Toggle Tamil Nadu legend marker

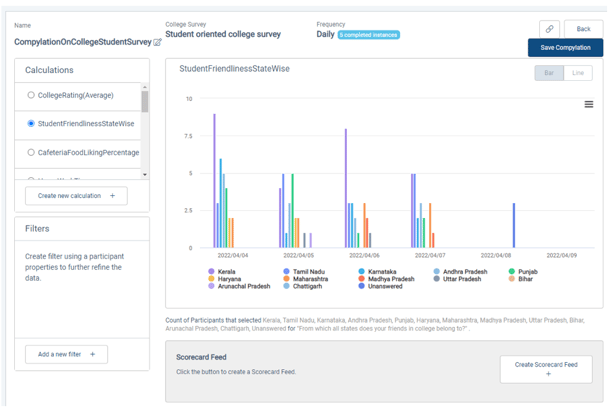286,271
